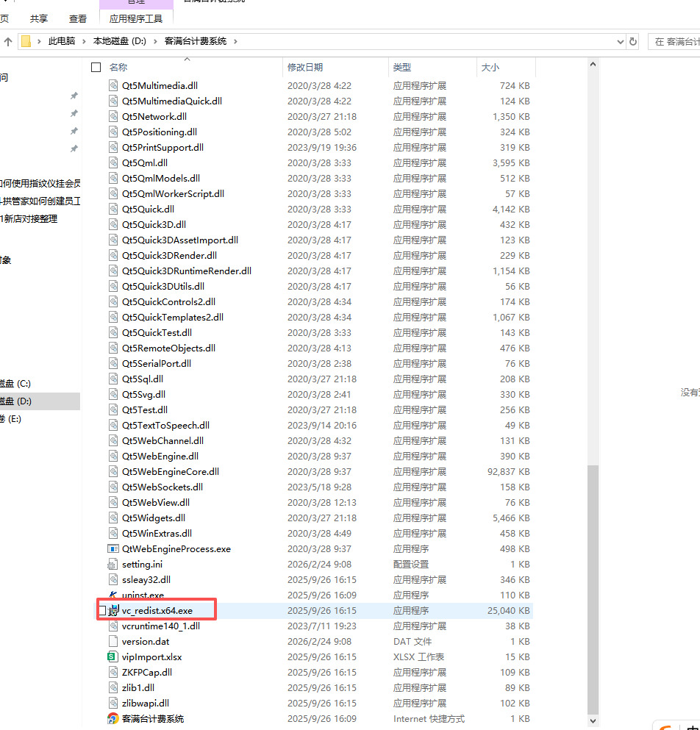700x730 pixels.
Task: Select the setting.ini gear file icon
Action: pos(113,564)
